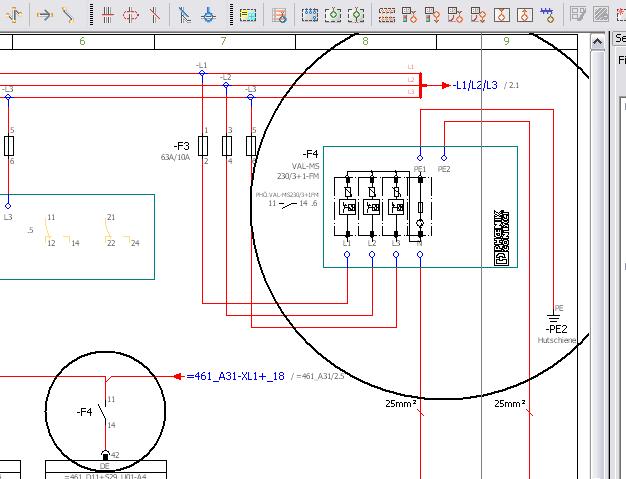This screenshot has height=479, width=626.
Task: Pick the diagonal yellow connection line tool
Action: click(x=68, y=15)
